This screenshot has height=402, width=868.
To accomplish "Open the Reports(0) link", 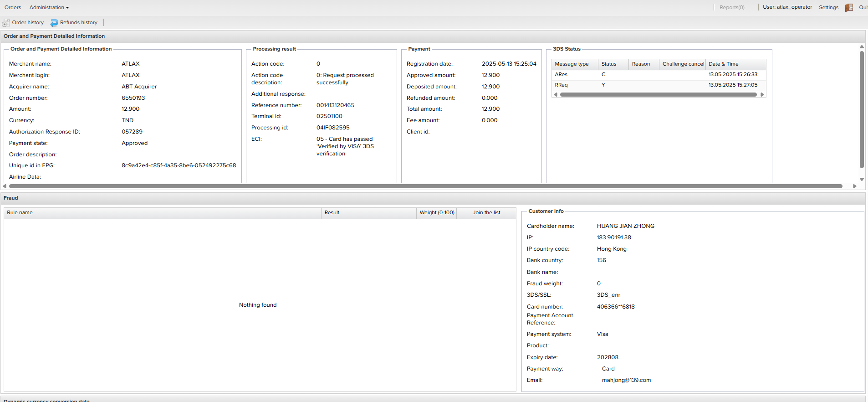I will [732, 8].
